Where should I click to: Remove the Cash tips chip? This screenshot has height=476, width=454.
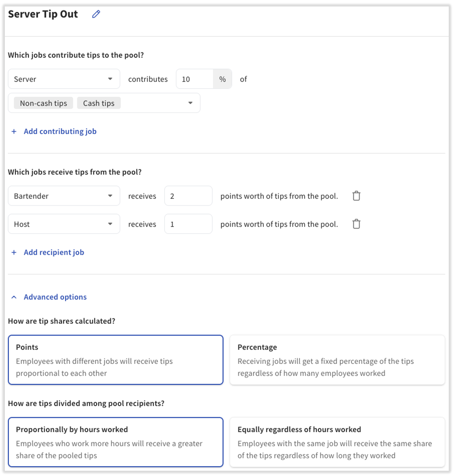pyautogui.click(x=98, y=103)
